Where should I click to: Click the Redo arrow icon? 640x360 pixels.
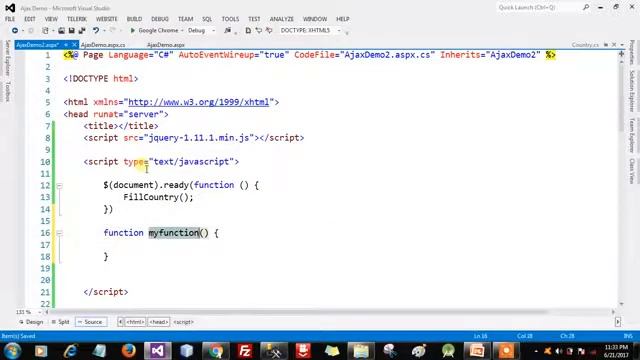point(113,31)
